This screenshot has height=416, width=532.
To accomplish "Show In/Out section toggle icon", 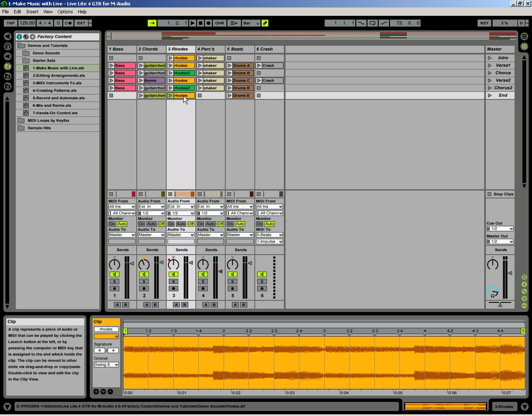I will point(524,277).
